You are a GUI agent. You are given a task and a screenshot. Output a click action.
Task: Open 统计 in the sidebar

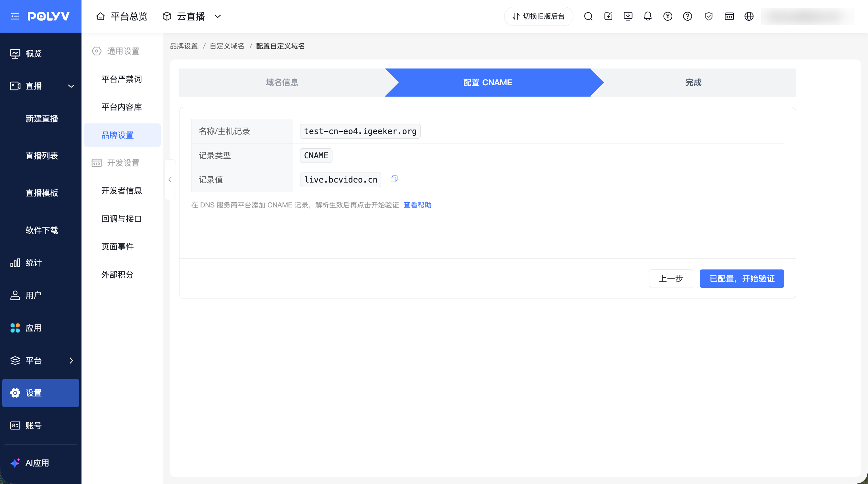[40, 263]
